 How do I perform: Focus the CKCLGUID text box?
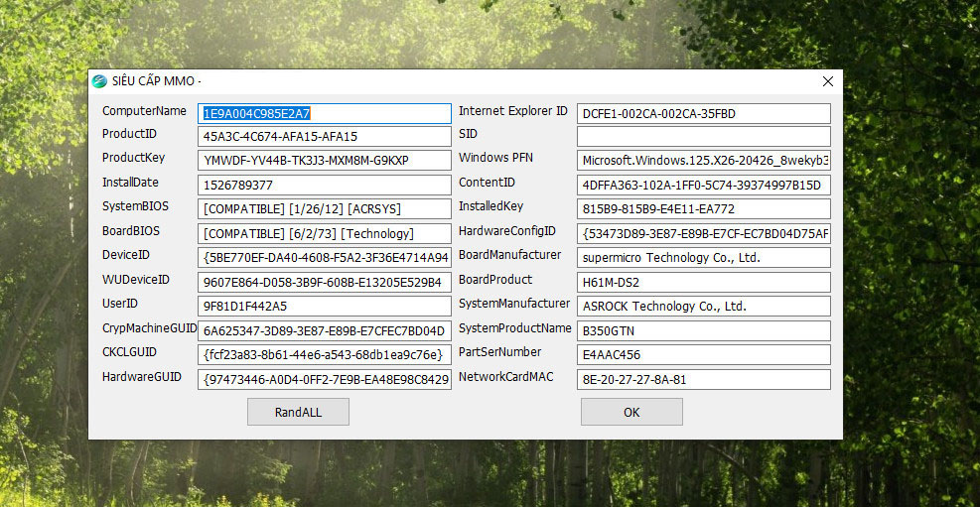325,354
